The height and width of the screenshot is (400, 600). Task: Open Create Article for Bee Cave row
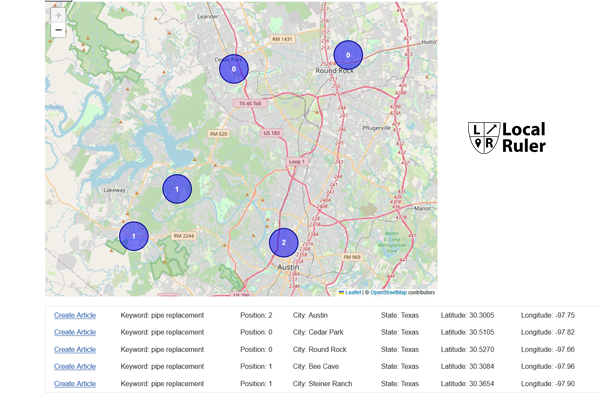click(x=75, y=366)
